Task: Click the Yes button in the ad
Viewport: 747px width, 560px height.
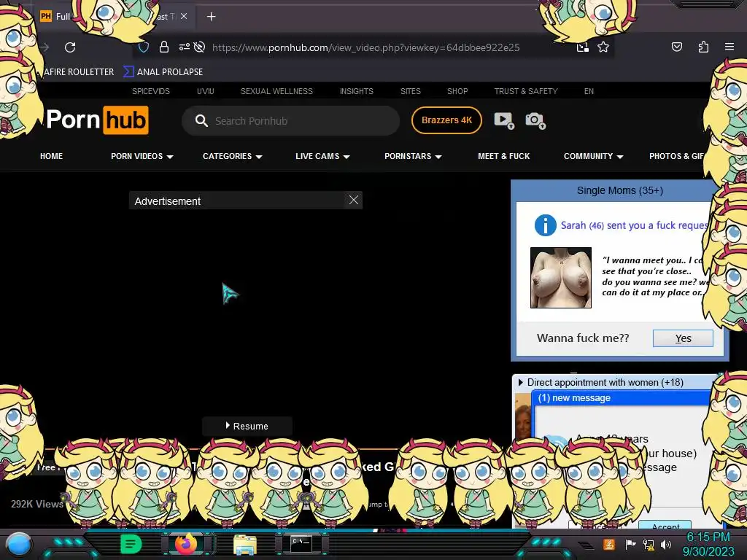Action: point(683,338)
